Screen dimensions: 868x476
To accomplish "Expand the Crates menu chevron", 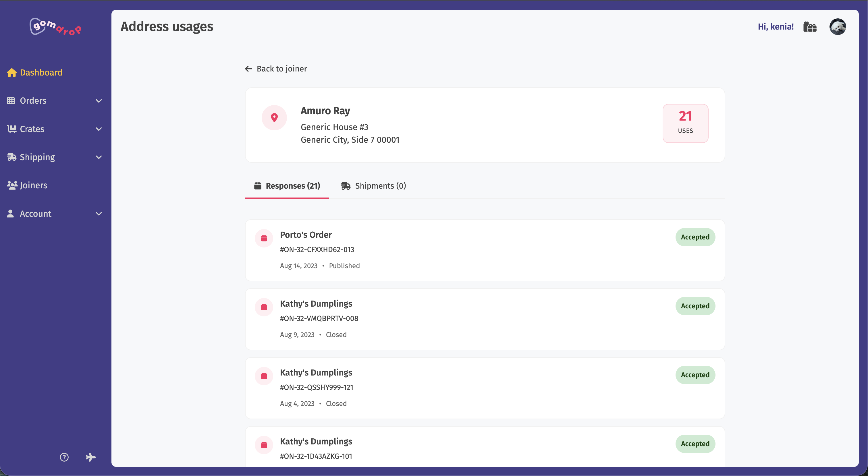I will [99, 129].
